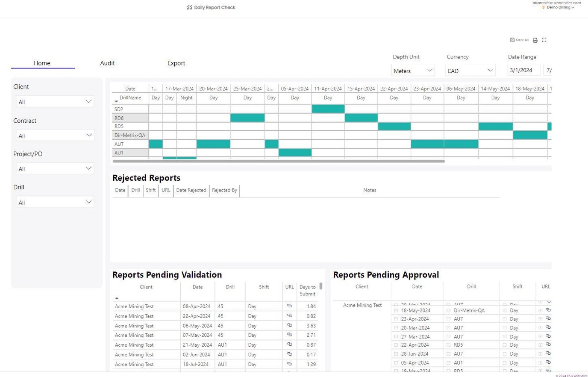Open the Demo Drilling account menu
This screenshot has height=377, width=588.
click(x=559, y=7)
